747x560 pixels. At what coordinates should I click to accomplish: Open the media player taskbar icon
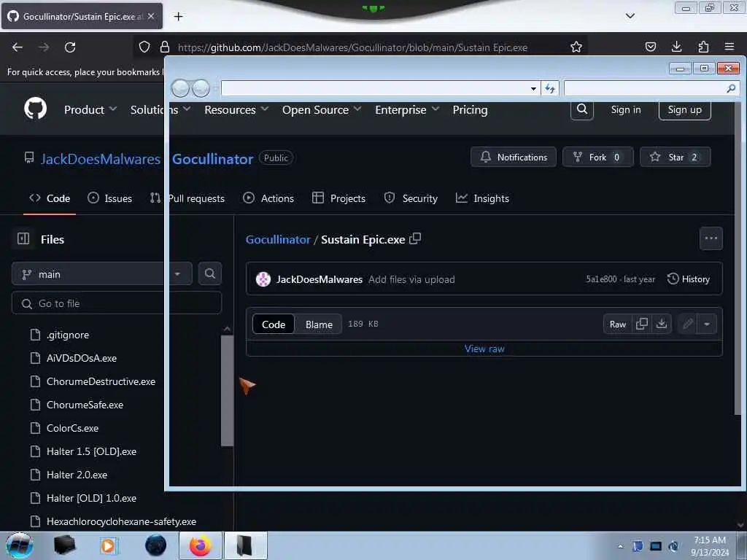point(108,545)
